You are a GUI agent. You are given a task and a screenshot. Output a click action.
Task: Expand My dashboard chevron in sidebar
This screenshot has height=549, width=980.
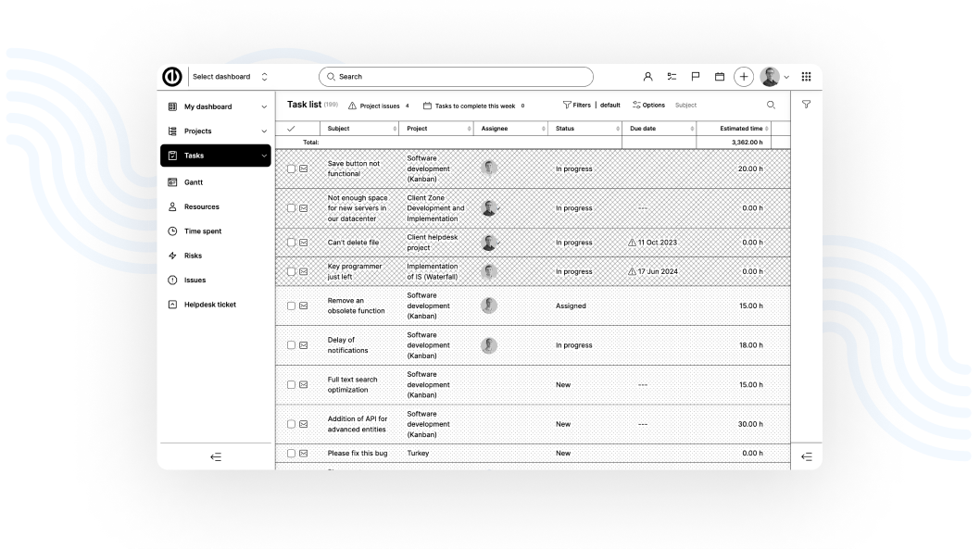[x=264, y=107]
